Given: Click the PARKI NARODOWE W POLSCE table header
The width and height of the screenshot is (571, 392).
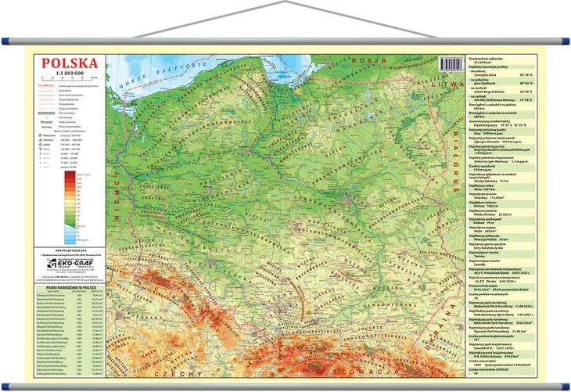Looking at the screenshot, I should [x=70, y=287].
